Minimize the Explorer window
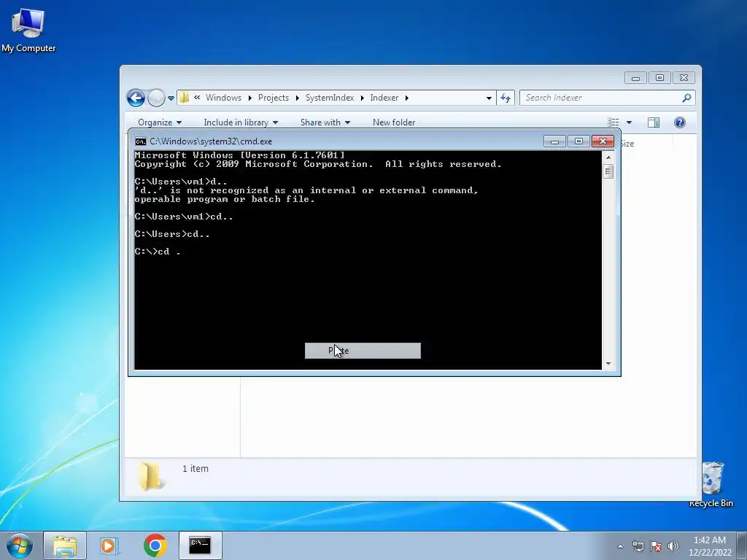The height and width of the screenshot is (560, 747). click(x=635, y=77)
